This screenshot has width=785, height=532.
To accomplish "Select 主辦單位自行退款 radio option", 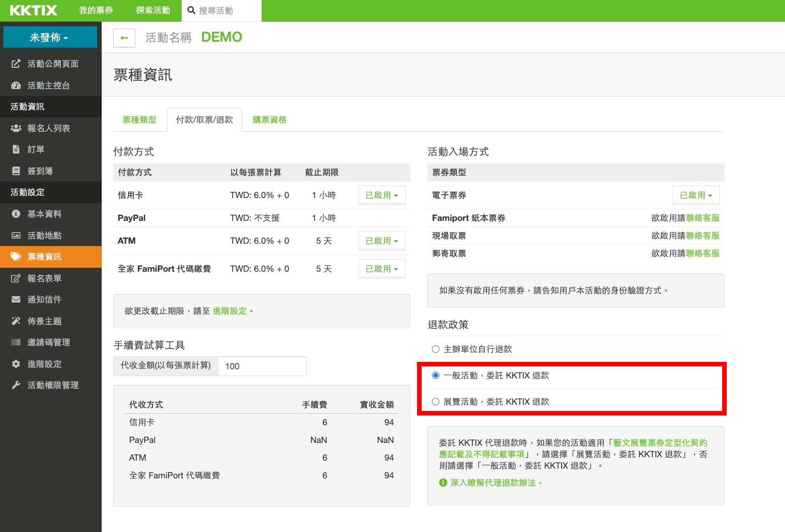I will click(436, 349).
